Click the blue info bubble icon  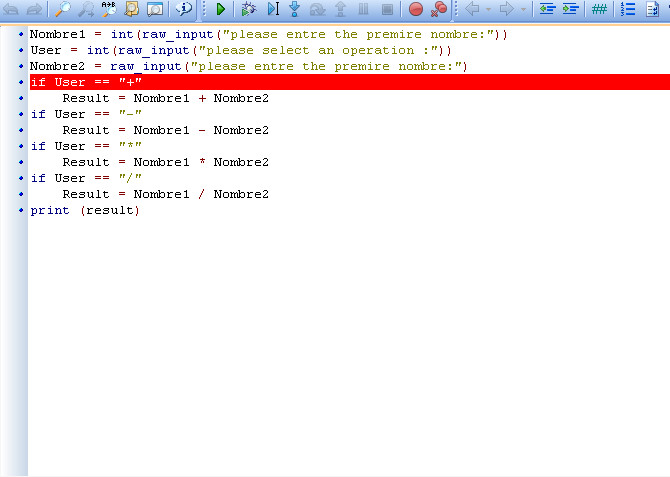click(183, 9)
